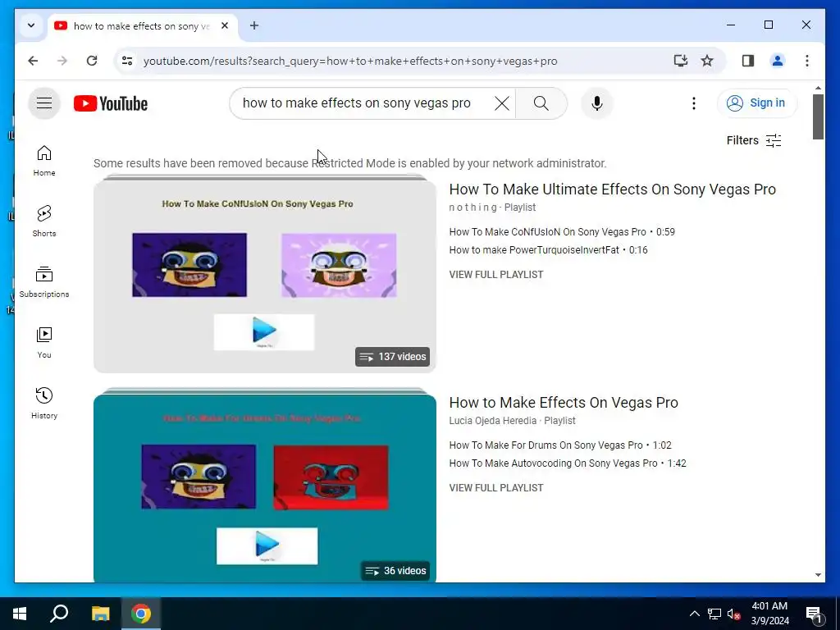Open the YouTube hamburger guide menu
Viewport: 840px width, 630px height.
tap(44, 103)
